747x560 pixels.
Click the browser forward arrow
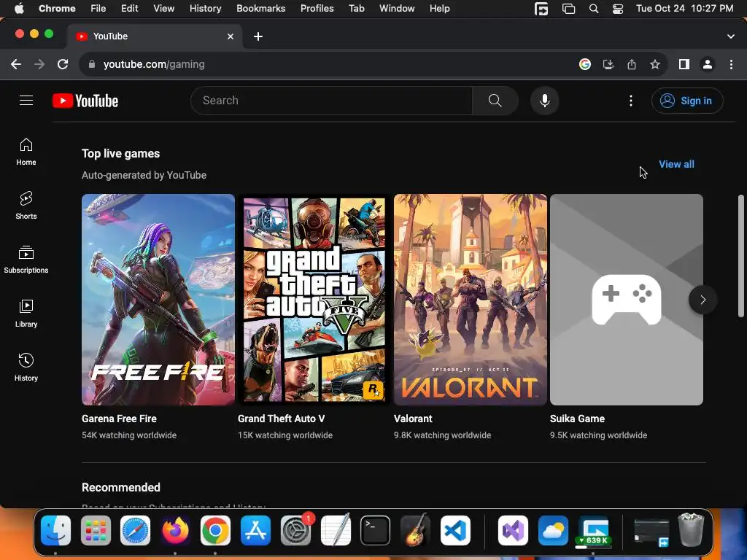(x=39, y=64)
